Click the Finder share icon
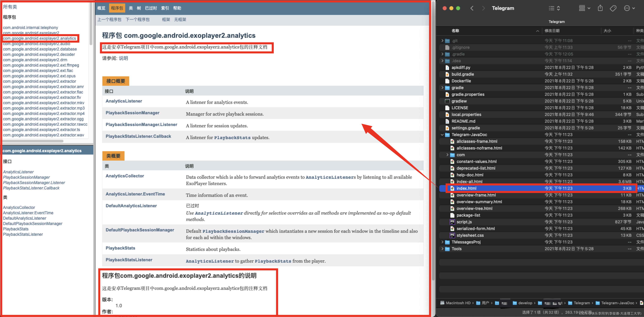The height and width of the screenshot is (317, 644). [600, 8]
